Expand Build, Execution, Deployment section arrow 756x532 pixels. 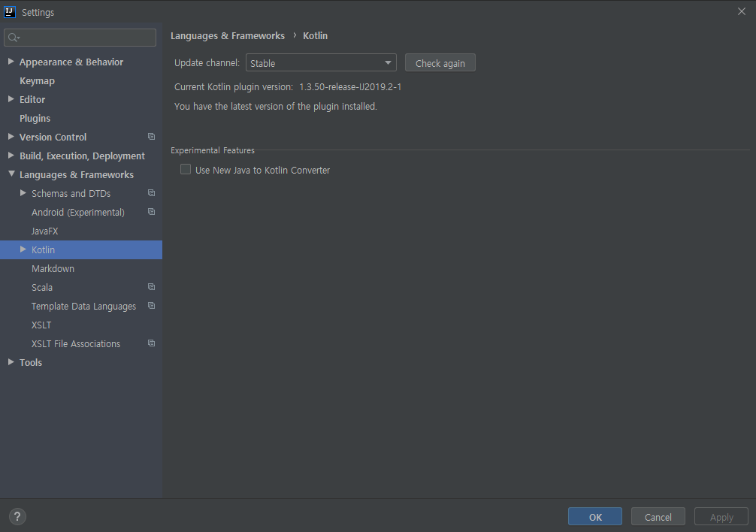(x=11, y=156)
